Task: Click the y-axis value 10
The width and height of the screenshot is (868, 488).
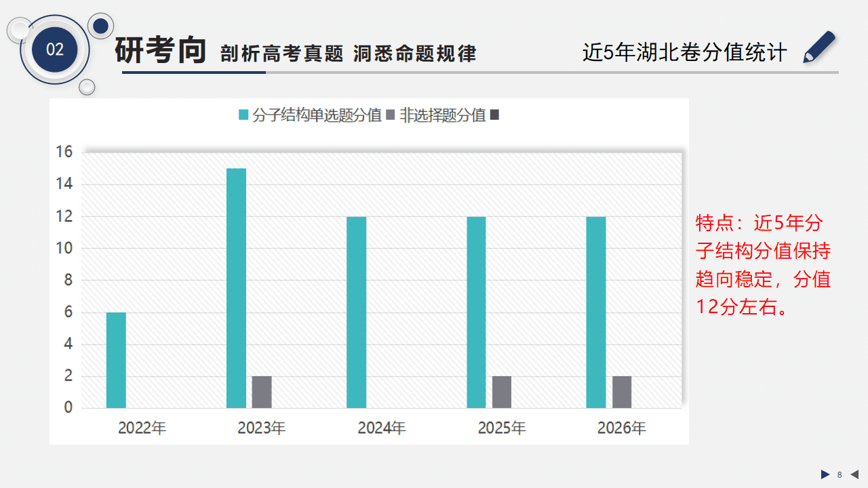Action: tap(64, 248)
